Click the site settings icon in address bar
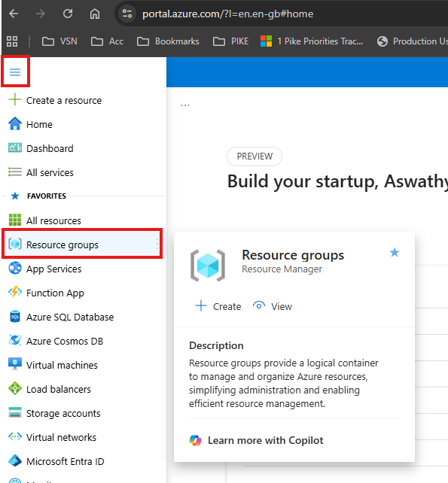This screenshot has width=448, height=483. (x=127, y=14)
